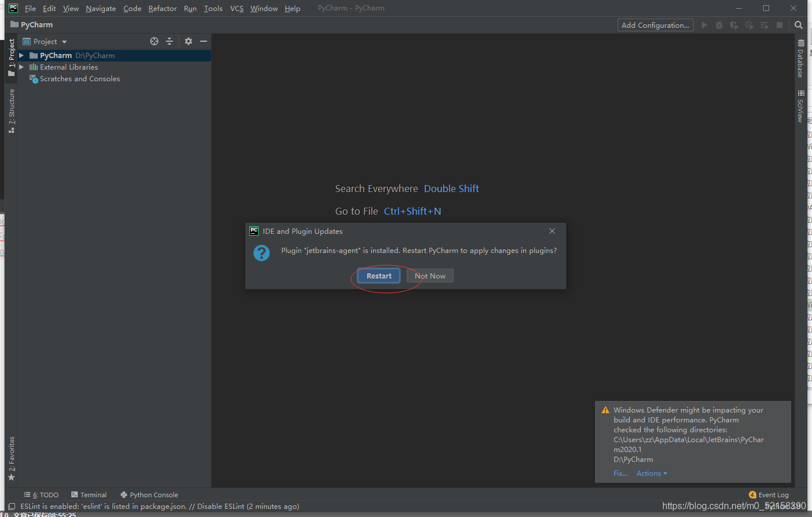The height and width of the screenshot is (517, 812).
Task: Open the File menu
Action: point(30,8)
